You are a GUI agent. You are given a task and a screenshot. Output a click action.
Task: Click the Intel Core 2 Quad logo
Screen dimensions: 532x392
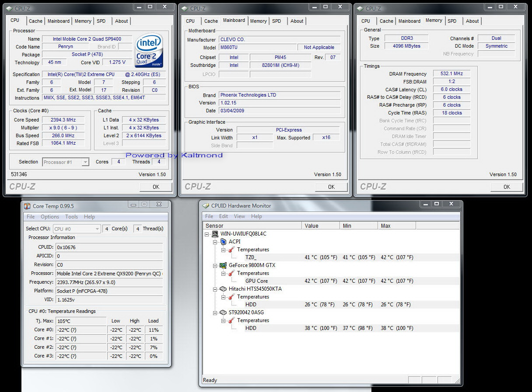coord(149,50)
